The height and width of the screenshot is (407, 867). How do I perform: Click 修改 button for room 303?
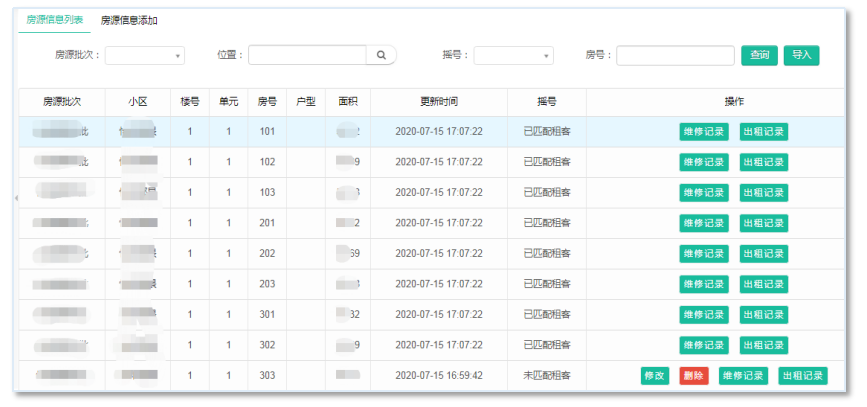[x=655, y=376]
